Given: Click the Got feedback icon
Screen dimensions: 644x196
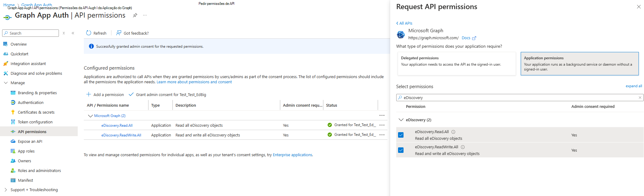Looking at the screenshot, I should 119,33.
